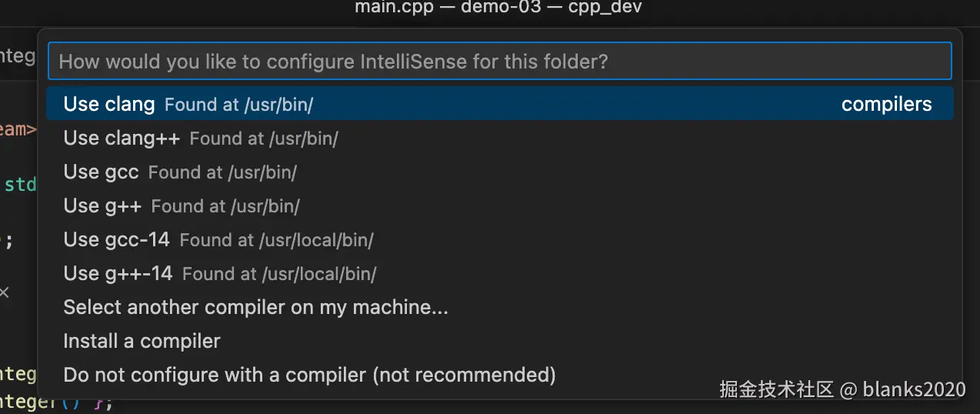The width and height of the screenshot is (980, 414).
Task: Select the highlighted "Use clang" option
Action: click(109, 105)
